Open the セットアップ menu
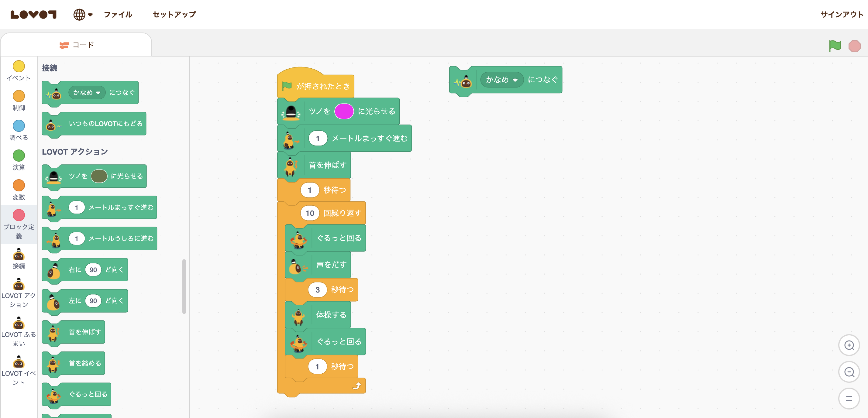 click(174, 15)
